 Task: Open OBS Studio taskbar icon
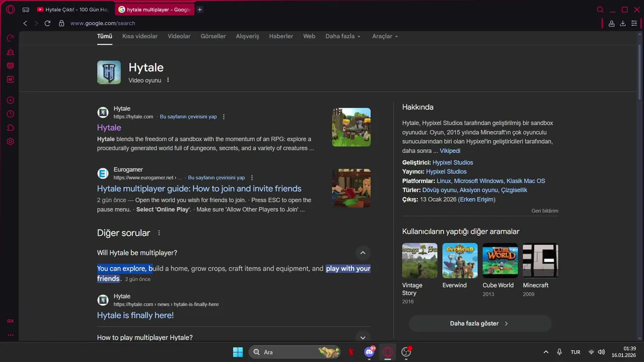(x=406, y=352)
